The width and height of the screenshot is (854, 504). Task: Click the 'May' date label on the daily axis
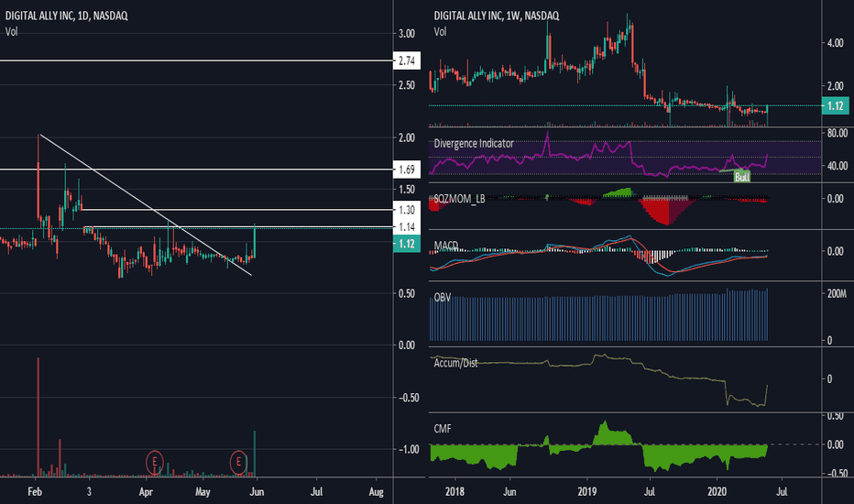(x=203, y=491)
